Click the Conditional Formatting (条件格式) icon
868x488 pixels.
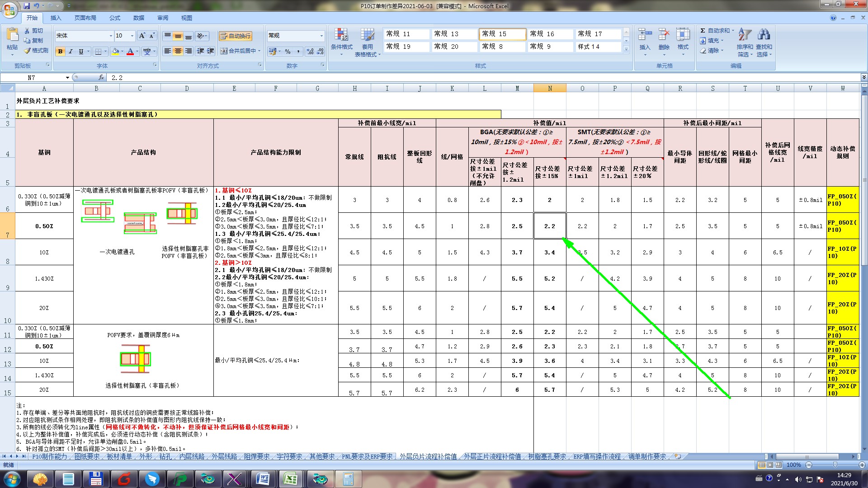tap(341, 35)
